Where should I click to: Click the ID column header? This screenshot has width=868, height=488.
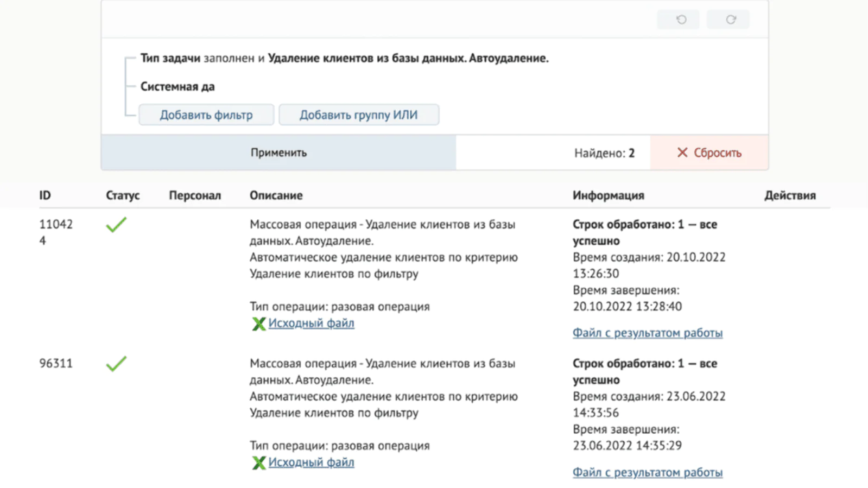(x=45, y=195)
